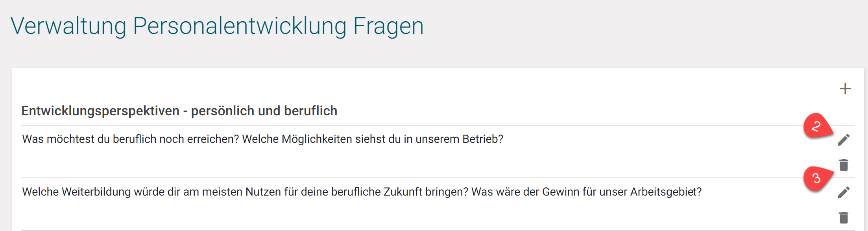This screenshot has width=868, height=231.
Task: Delete the 'Was möchtest du beruflich' question
Action: [844, 165]
